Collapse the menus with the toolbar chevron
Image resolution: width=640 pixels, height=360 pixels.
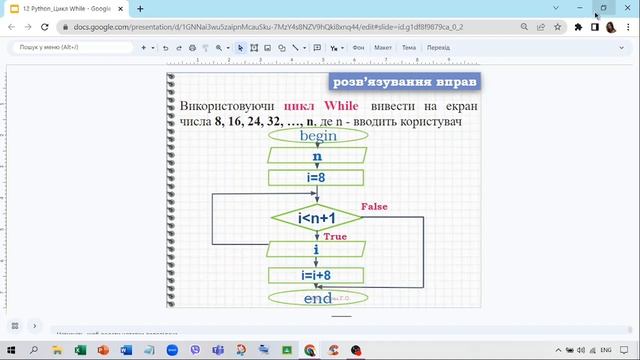[x=621, y=48]
